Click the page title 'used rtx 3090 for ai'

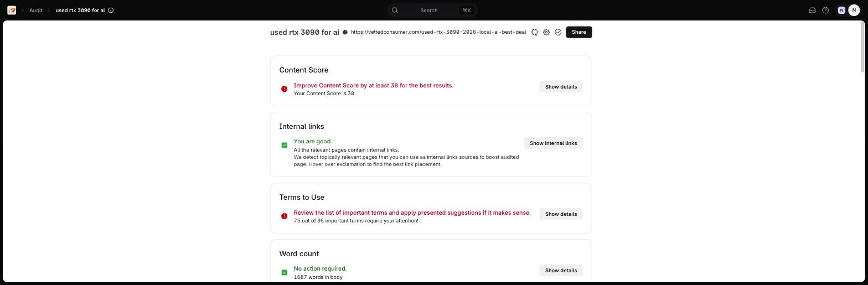(304, 32)
